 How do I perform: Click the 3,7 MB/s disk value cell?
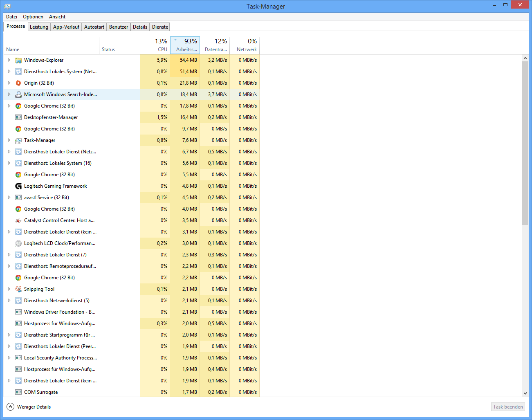(x=215, y=94)
